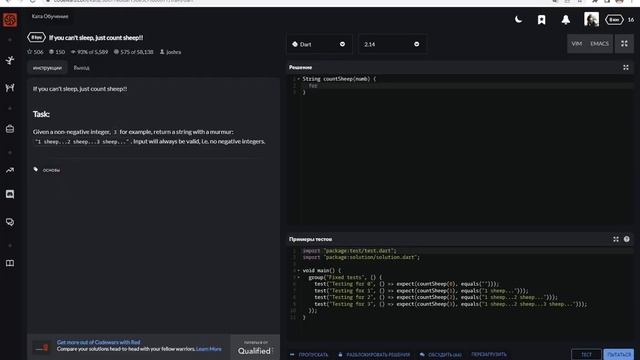Image resolution: width=640 pixels, height=360 pixels.
Task: Click Разблокировать решения link
Action: [x=374, y=354]
